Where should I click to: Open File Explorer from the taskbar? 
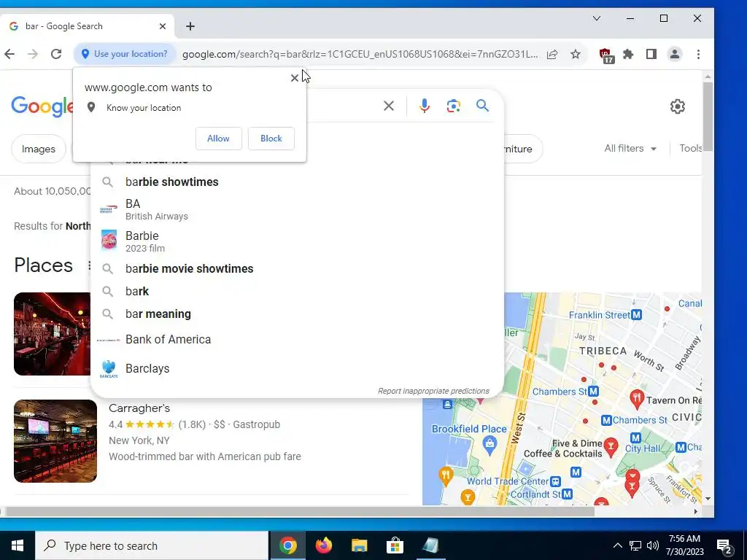coord(359,545)
